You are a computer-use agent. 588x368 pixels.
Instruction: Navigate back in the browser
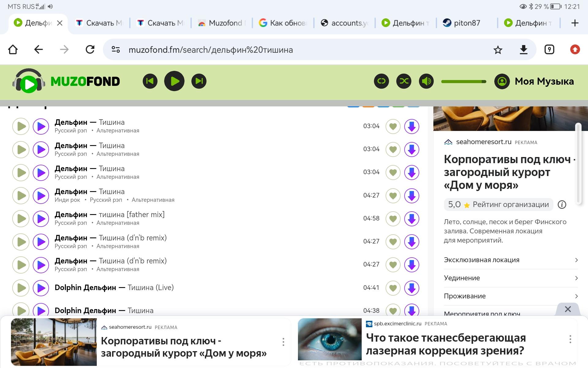click(x=39, y=49)
